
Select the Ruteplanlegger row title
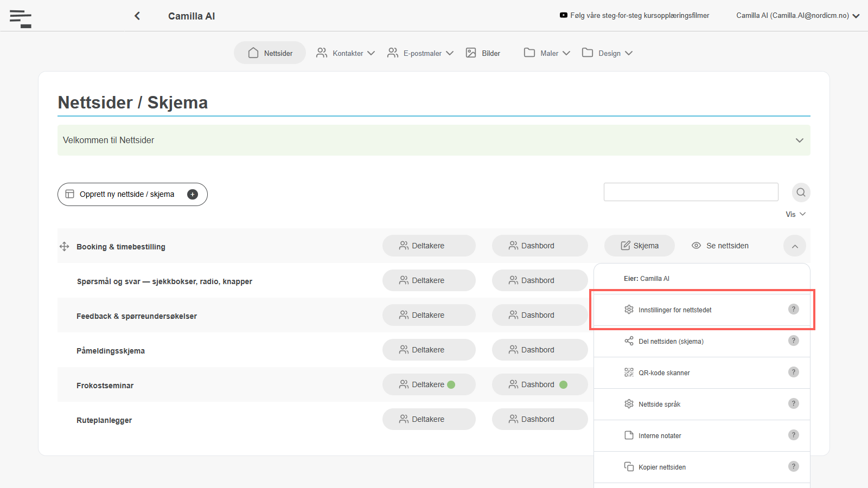(x=104, y=420)
